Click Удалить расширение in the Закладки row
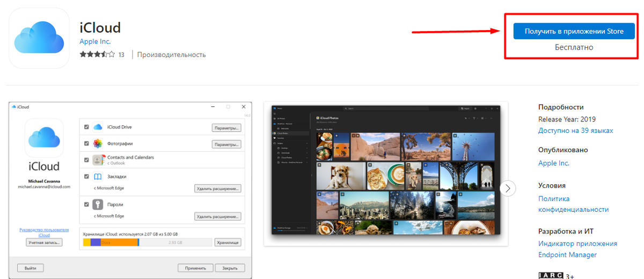 tap(218, 189)
